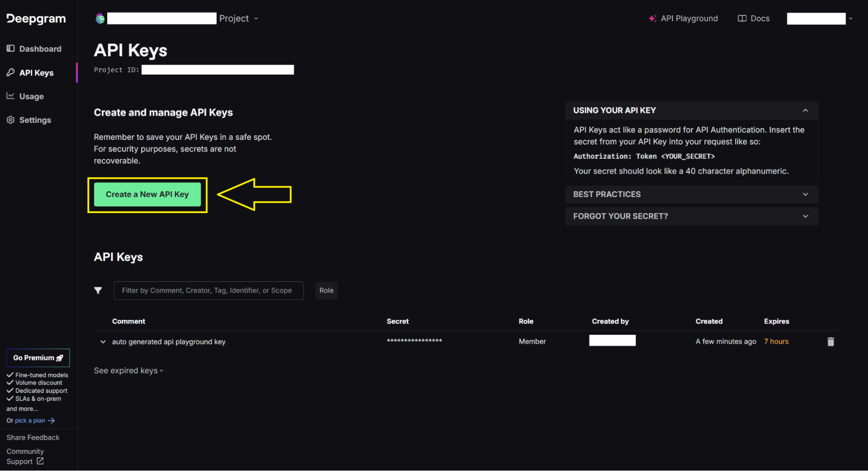
Task: Expand the auto generated key row
Action: click(x=103, y=342)
